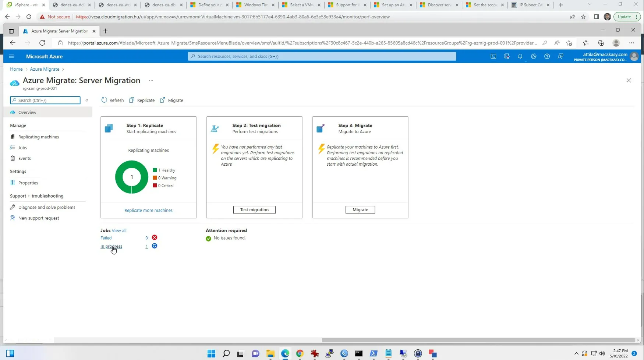Reload the page in Chrome
This screenshot has height=360, width=644.
29,17
